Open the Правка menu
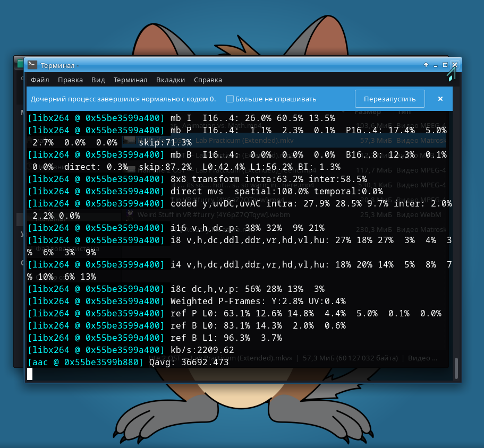This screenshot has height=448, width=484. pos(70,80)
